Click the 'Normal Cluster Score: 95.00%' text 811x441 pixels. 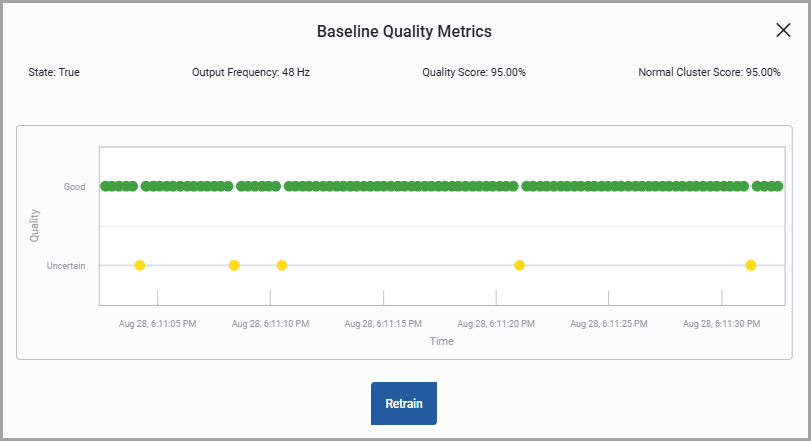tap(709, 73)
